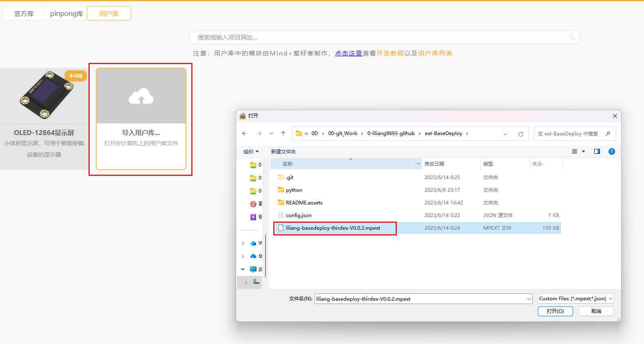Image resolution: width=644 pixels, height=344 pixels.
Task: Click the first yellow folder in navigation pane
Action: coord(253,165)
